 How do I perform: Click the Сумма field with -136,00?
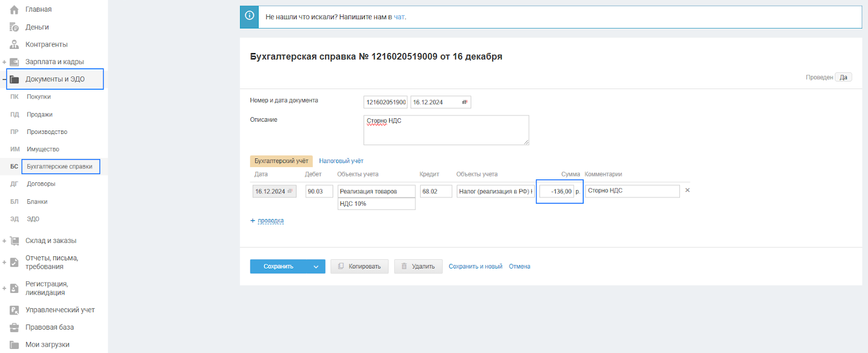coord(556,191)
